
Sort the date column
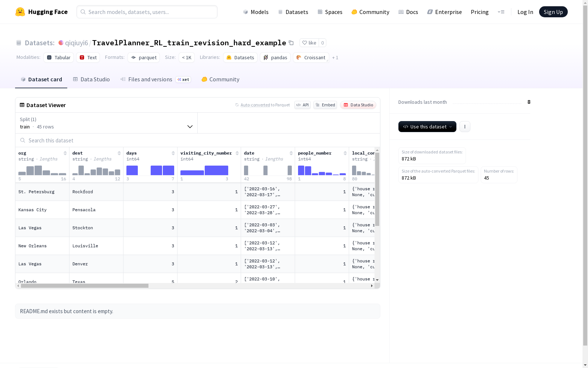(291, 153)
